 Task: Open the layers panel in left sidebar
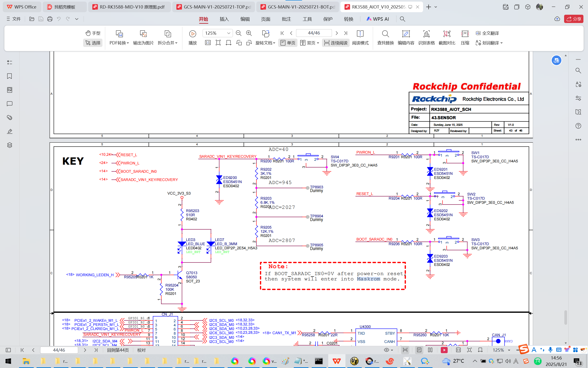(9, 145)
